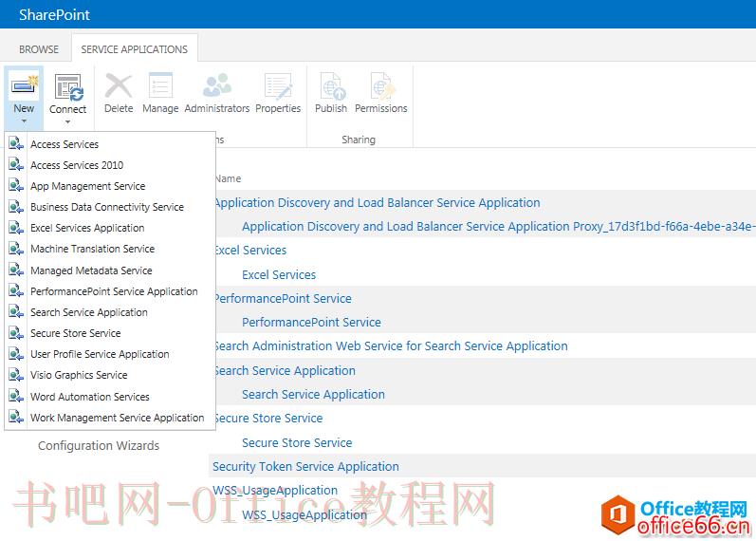Open the indented Search Service Application proxy
The image size is (756, 541).
pos(313,394)
